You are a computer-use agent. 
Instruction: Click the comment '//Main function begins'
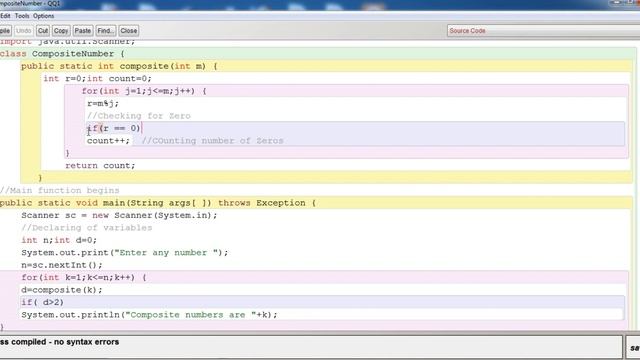click(x=60, y=190)
